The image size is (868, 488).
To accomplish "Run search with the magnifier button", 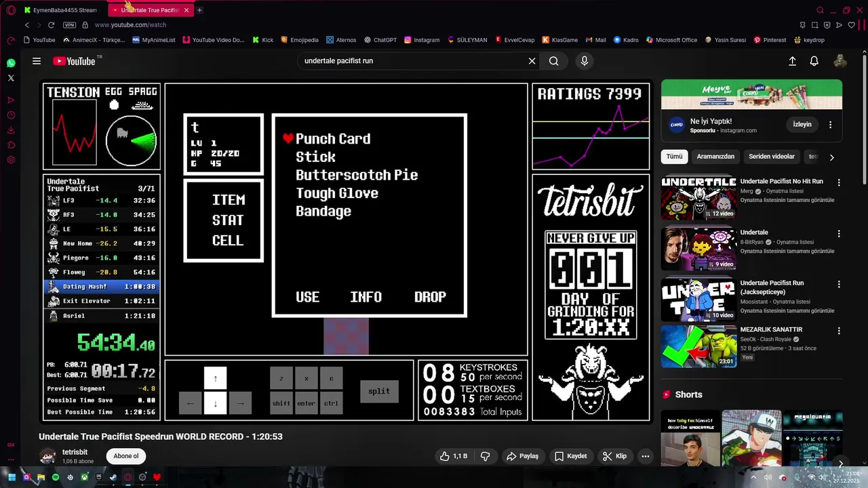I will coord(554,61).
